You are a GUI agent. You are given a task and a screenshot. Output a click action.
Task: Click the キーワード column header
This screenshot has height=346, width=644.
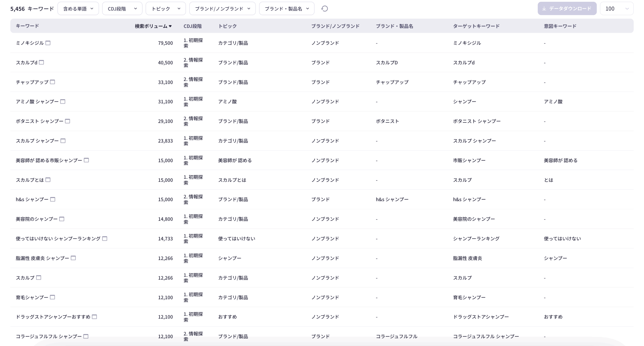click(x=27, y=26)
